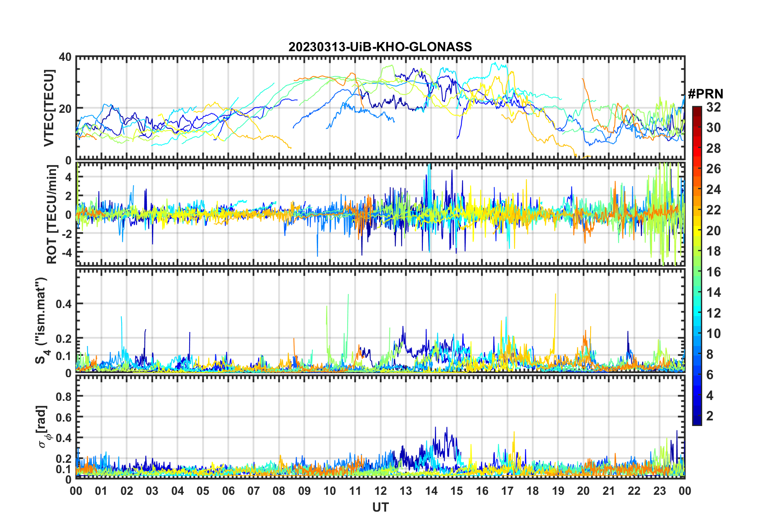Click the VTEC y-axis tick label 40
The height and width of the screenshot is (532, 761).
pyautogui.click(x=65, y=57)
